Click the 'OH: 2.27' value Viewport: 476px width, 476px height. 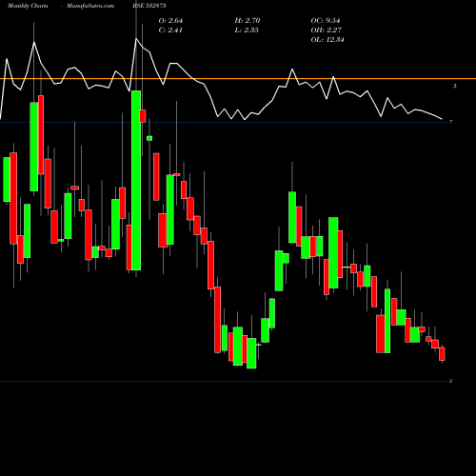(326, 30)
